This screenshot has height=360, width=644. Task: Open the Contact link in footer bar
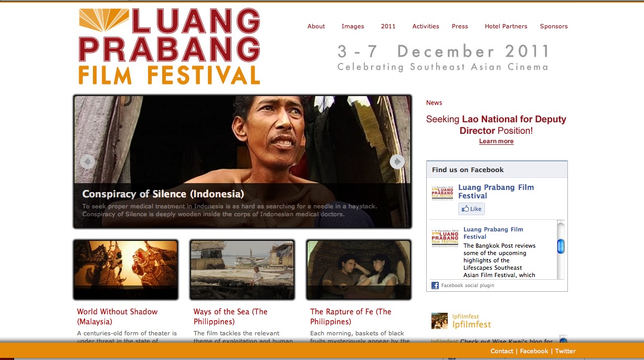tap(502, 351)
